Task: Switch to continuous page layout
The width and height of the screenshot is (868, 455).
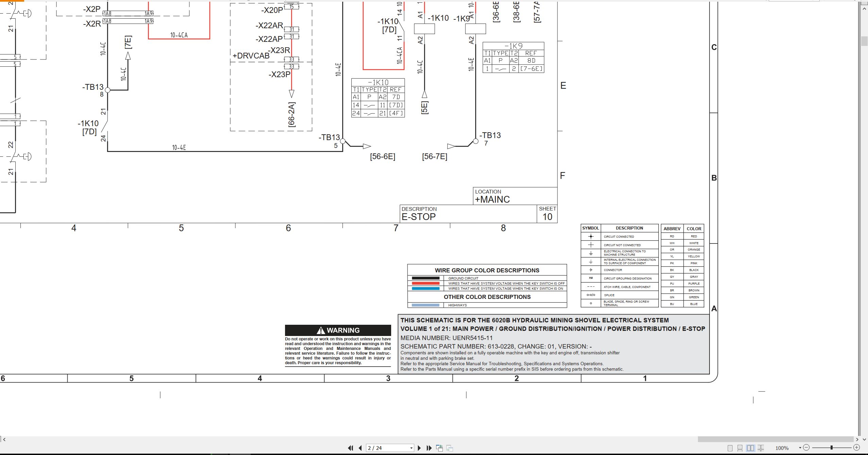Action: [740, 448]
